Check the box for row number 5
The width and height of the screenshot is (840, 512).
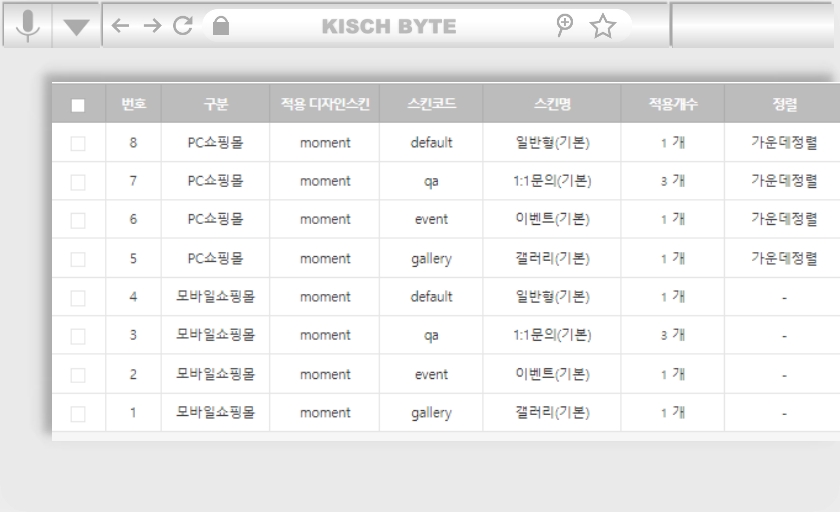(78, 259)
